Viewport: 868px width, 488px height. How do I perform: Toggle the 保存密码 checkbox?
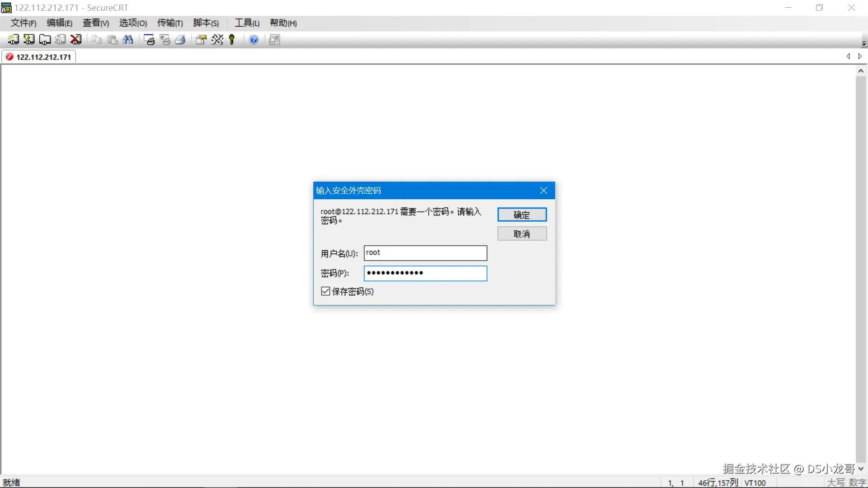[325, 291]
